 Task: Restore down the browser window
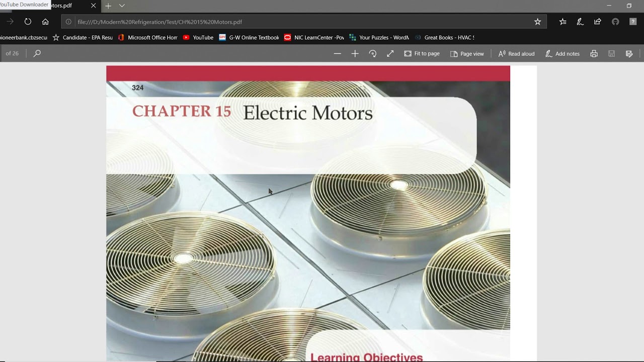point(629,6)
